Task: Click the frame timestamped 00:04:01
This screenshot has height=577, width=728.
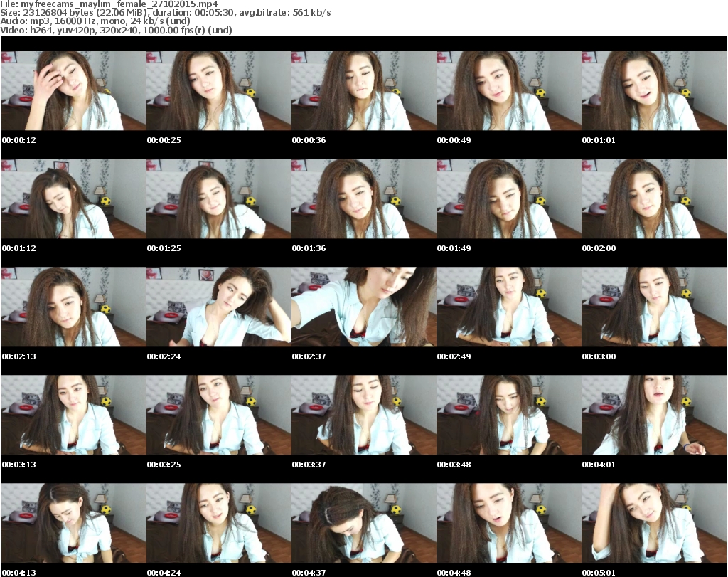Action: click(654, 415)
